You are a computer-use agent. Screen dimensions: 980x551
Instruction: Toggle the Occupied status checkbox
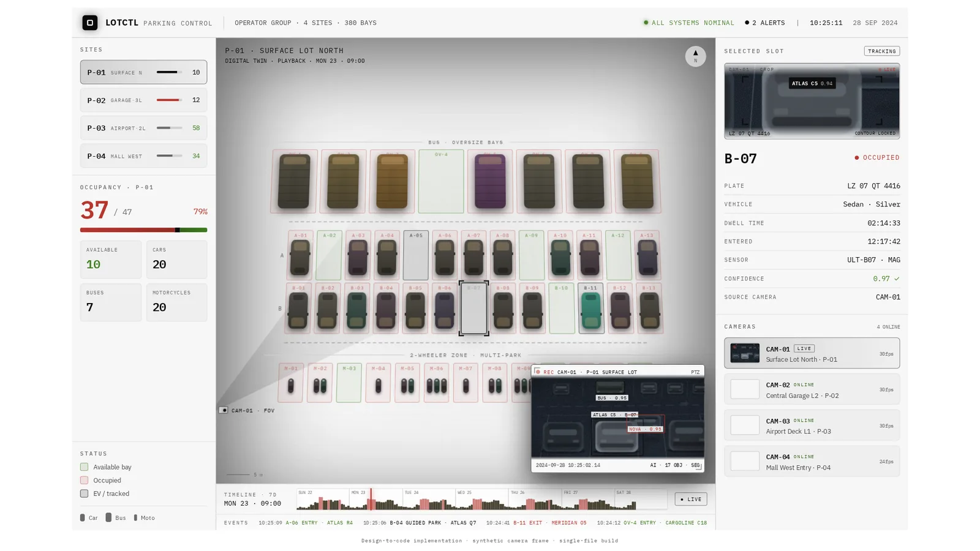(84, 481)
